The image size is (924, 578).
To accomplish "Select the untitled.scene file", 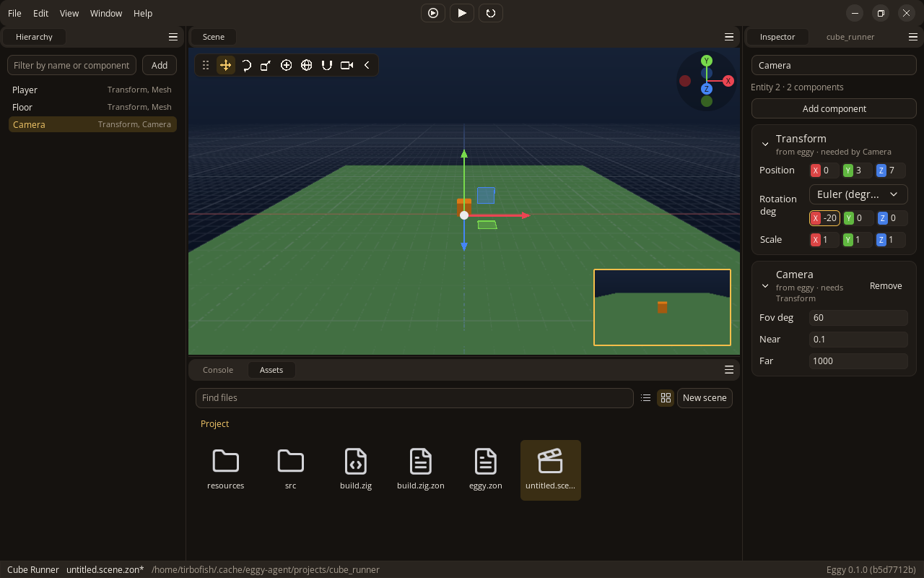I will coord(551,470).
